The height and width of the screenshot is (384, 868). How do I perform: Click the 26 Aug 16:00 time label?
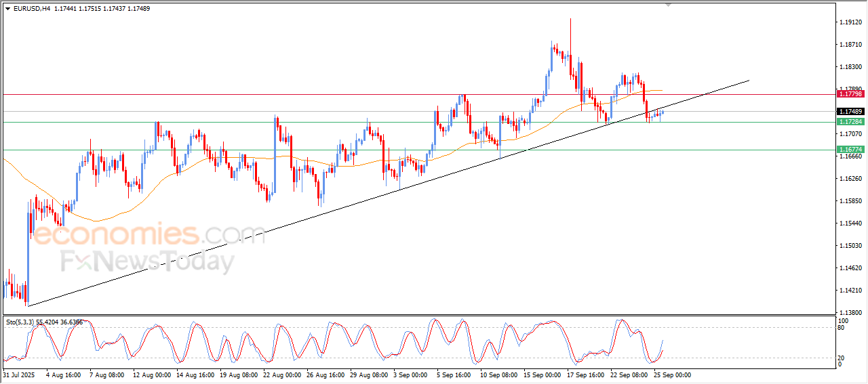coord(326,375)
